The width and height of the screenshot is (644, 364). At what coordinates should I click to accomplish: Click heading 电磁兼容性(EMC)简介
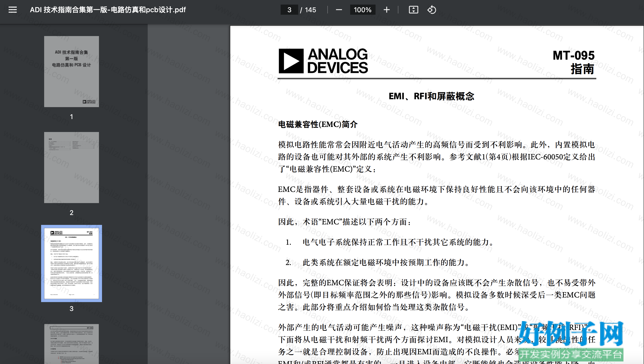(318, 124)
